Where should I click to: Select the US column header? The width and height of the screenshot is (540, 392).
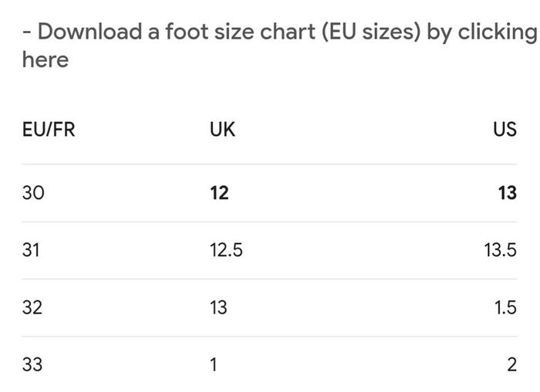(x=505, y=130)
